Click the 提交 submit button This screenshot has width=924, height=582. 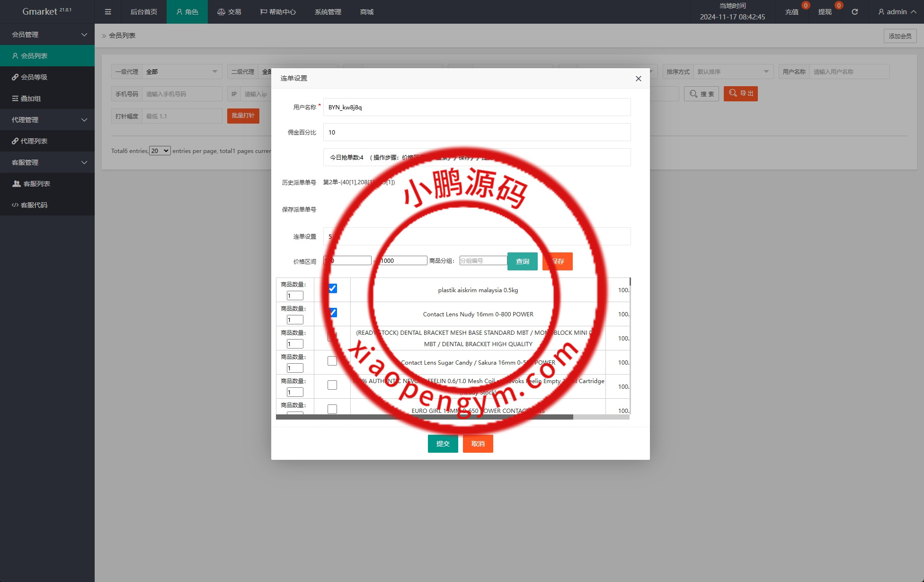tap(443, 444)
